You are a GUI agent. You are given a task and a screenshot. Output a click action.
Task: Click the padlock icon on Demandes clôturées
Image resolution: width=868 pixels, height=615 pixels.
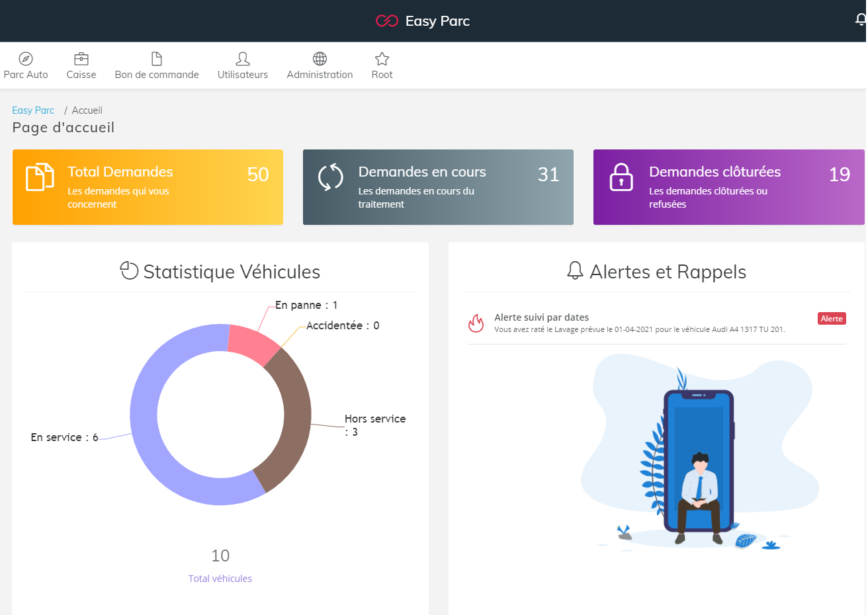tap(621, 177)
